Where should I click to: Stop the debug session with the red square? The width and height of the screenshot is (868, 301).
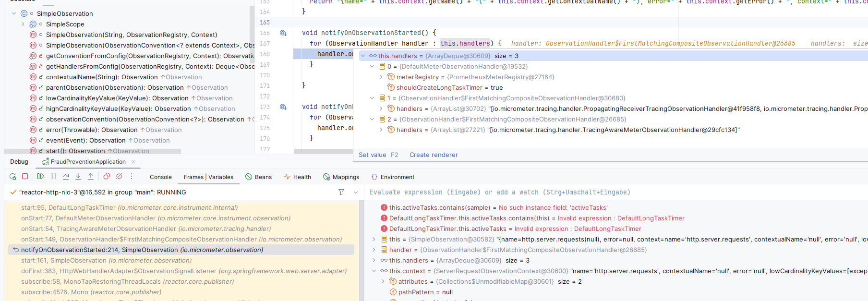click(25, 177)
